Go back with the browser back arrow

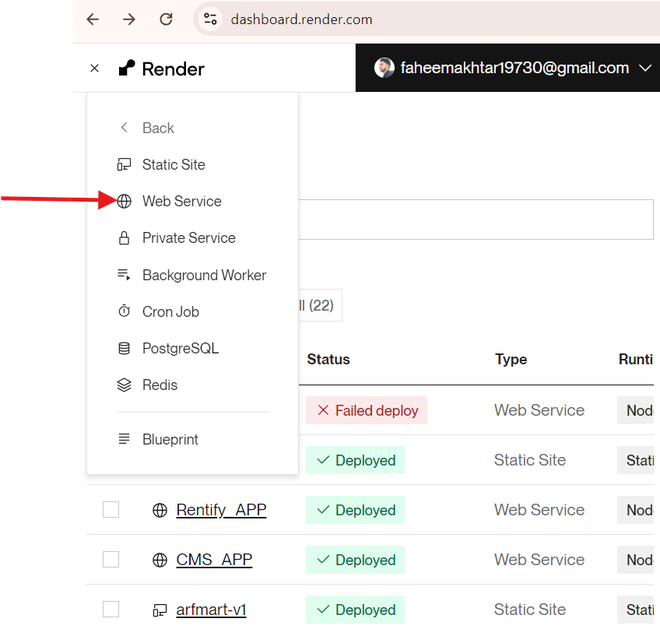[93, 19]
